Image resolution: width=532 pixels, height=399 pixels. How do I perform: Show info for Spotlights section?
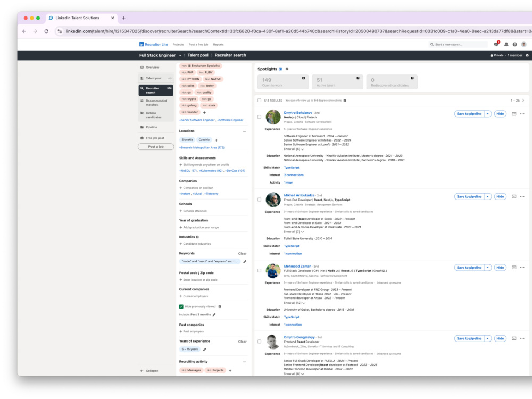point(287,69)
